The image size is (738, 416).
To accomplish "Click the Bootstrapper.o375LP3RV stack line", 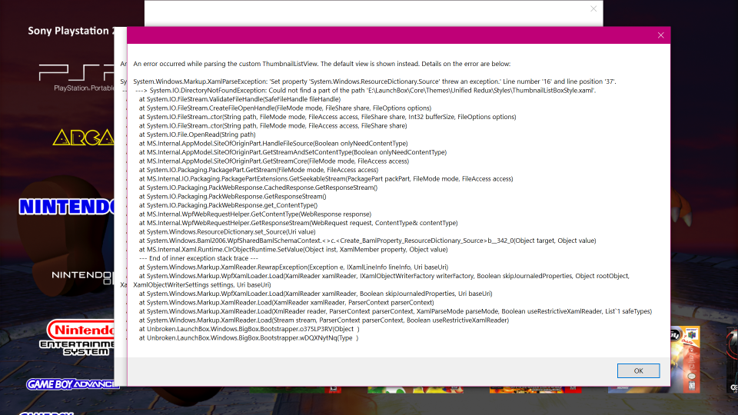I will 249,329.
